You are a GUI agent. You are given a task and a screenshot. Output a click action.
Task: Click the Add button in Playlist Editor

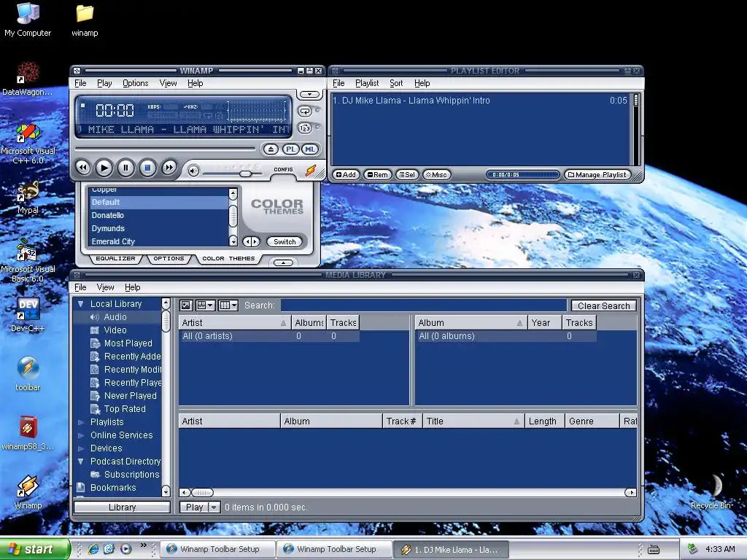tap(346, 175)
